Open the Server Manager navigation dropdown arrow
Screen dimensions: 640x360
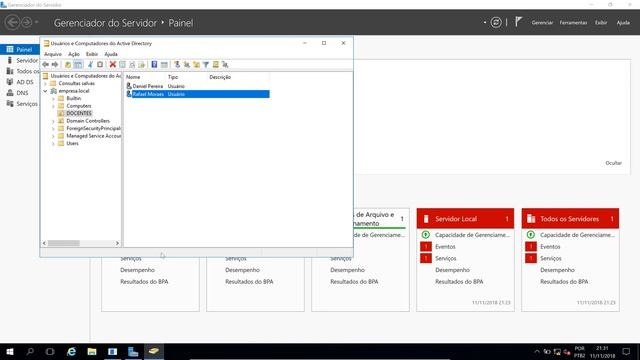tap(37, 22)
